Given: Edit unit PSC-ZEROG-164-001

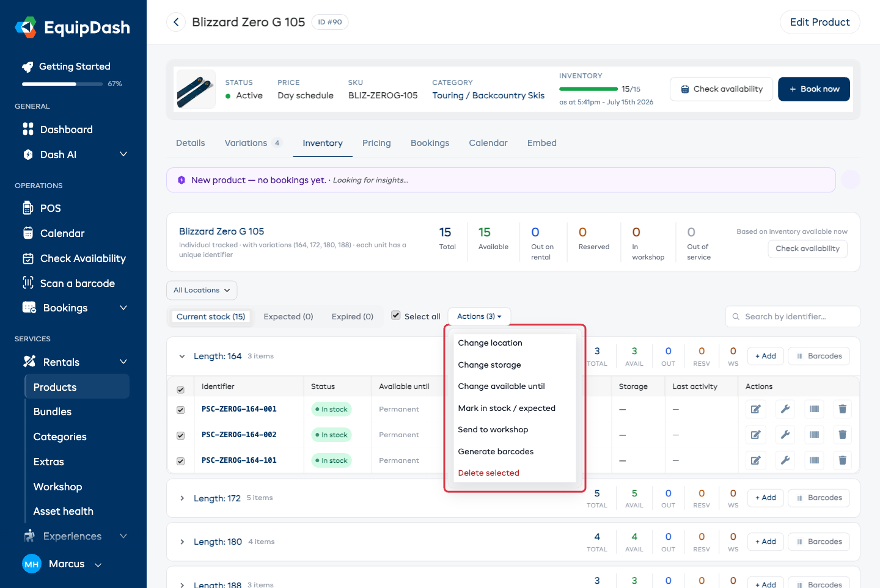Looking at the screenshot, I should (756, 409).
